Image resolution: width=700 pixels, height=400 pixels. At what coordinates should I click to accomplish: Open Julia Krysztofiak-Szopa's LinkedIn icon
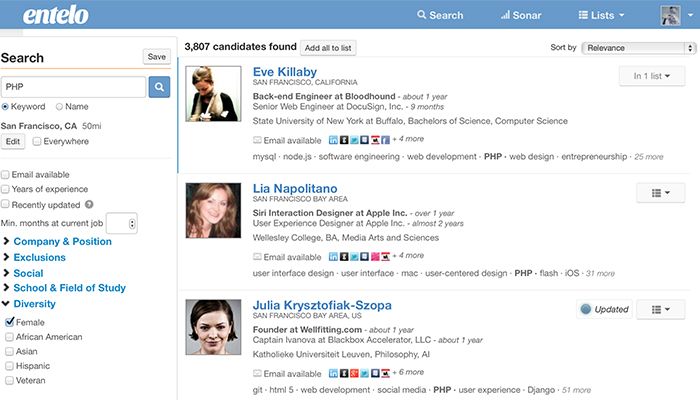coord(334,373)
